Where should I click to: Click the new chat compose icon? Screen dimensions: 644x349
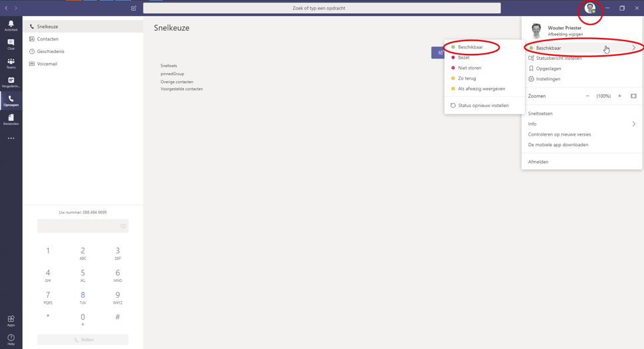click(x=134, y=8)
